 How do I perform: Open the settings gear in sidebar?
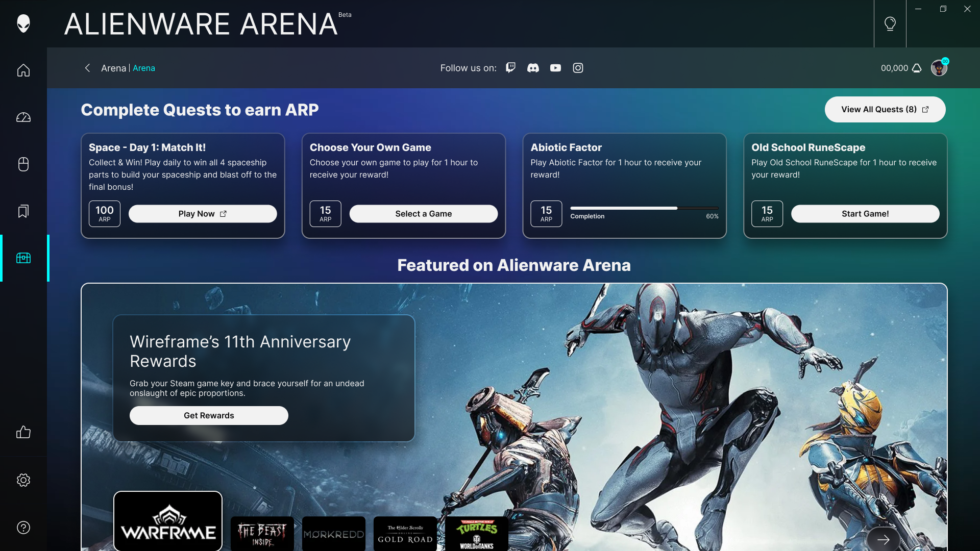(x=23, y=480)
